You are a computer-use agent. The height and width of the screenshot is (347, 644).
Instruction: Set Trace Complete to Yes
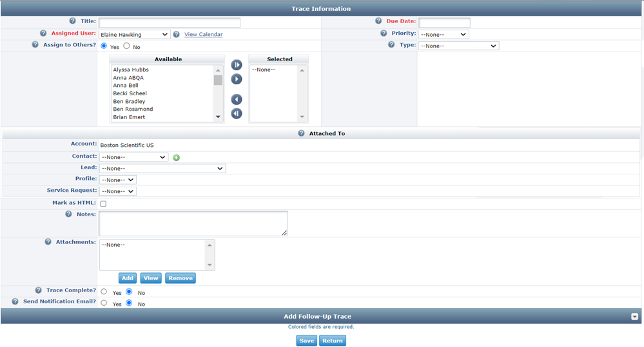point(104,292)
